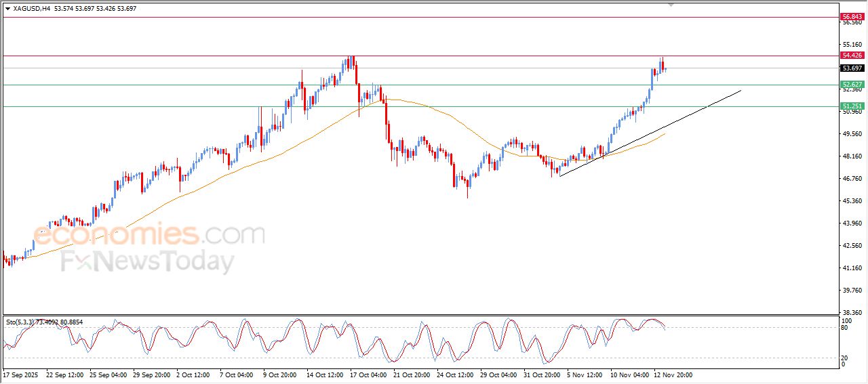
Task: Select the 56.843 red price label
Action: (852, 16)
